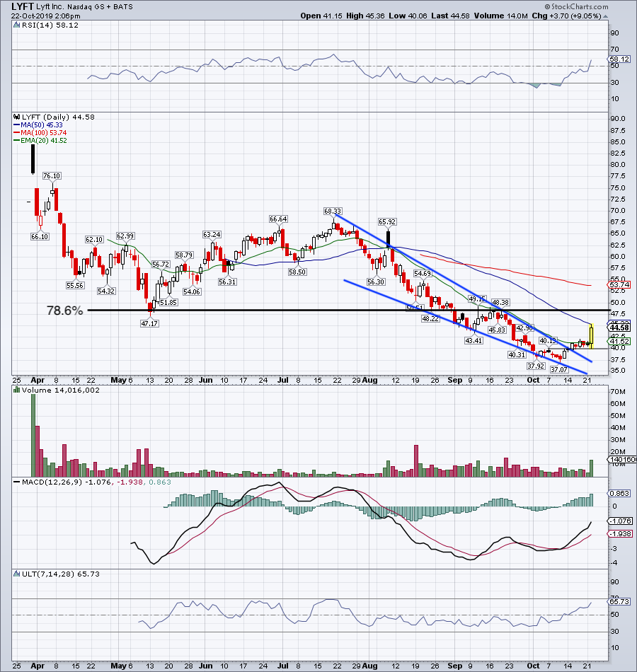Click the 68.33 peak annotation in July
This screenshot has height=672, width=637.
[333, 211]
